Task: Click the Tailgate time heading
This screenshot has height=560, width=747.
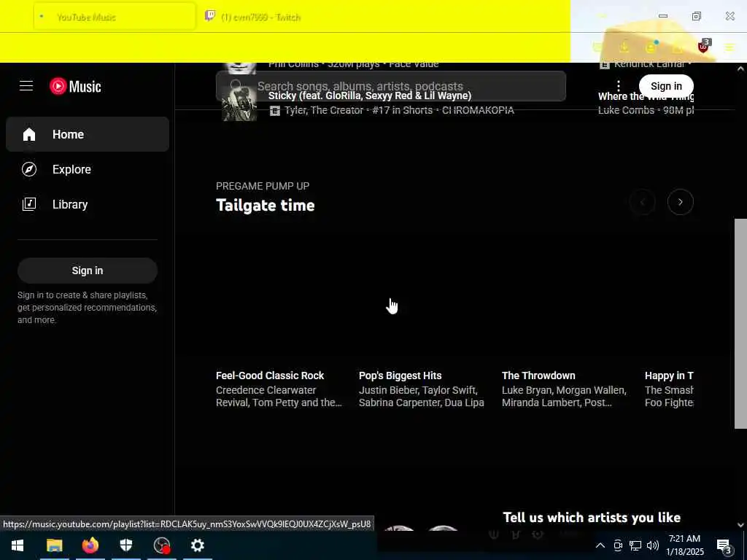Action: 266,205
